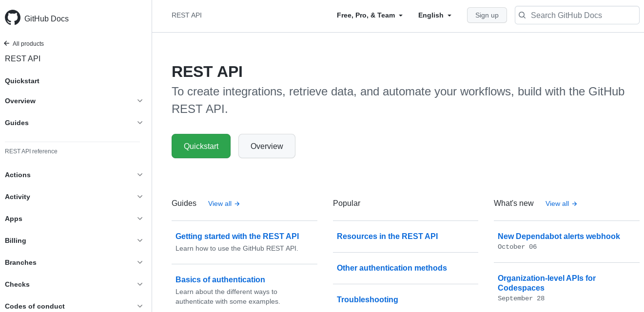Expand the Codes of conduct chevron
Screen dimensions: 644x312
[x=140, y=306]
